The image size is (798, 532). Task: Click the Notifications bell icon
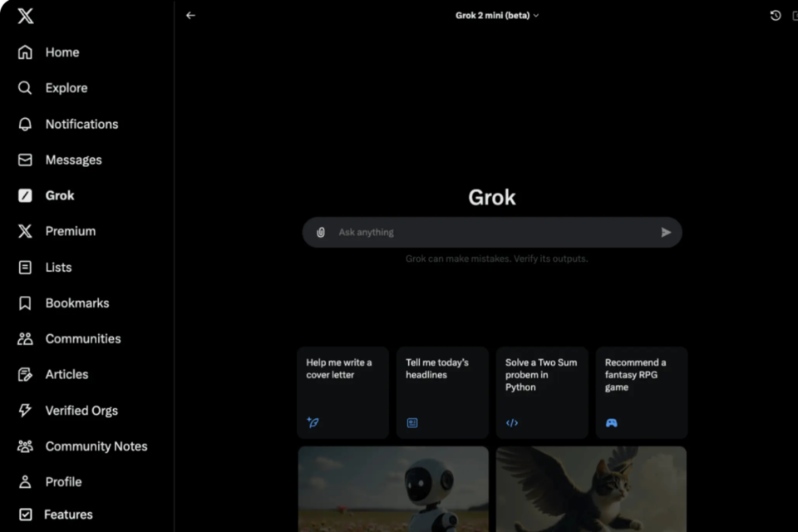click(x=25, y=124)
